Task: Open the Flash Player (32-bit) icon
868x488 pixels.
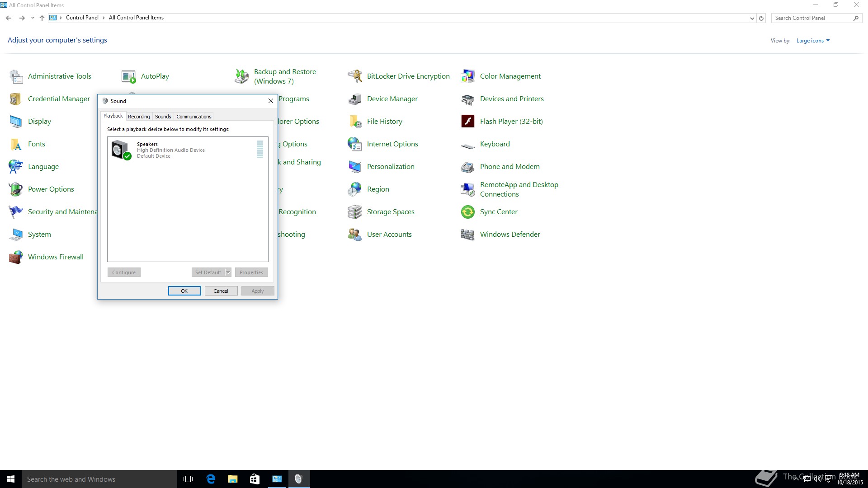Action: pos(467,122)
